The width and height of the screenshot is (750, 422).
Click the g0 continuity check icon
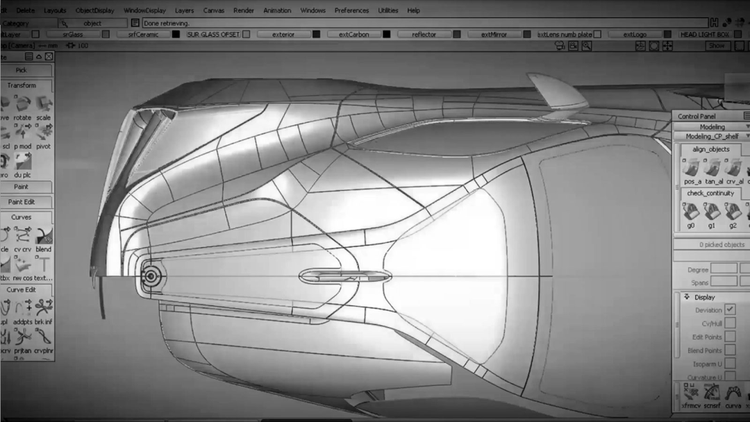point(688,211)
